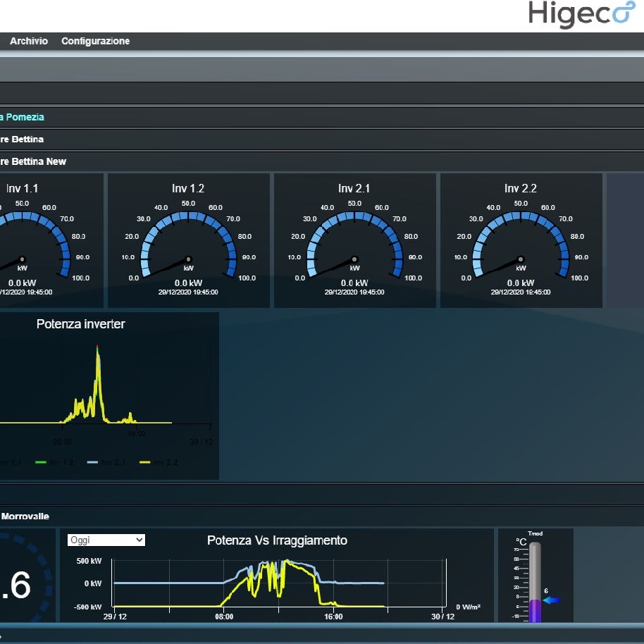
Task: Click the Inv 1.2 gauge title
Action: coord(188,189)
